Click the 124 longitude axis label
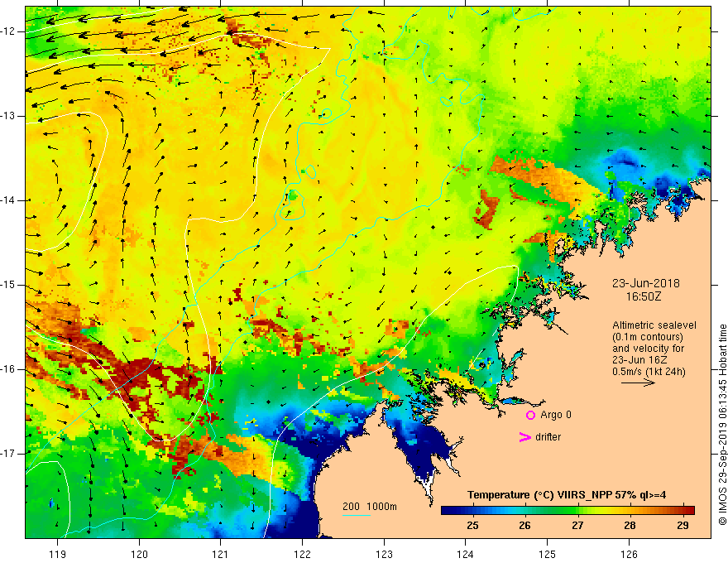 tap(466, 554)
